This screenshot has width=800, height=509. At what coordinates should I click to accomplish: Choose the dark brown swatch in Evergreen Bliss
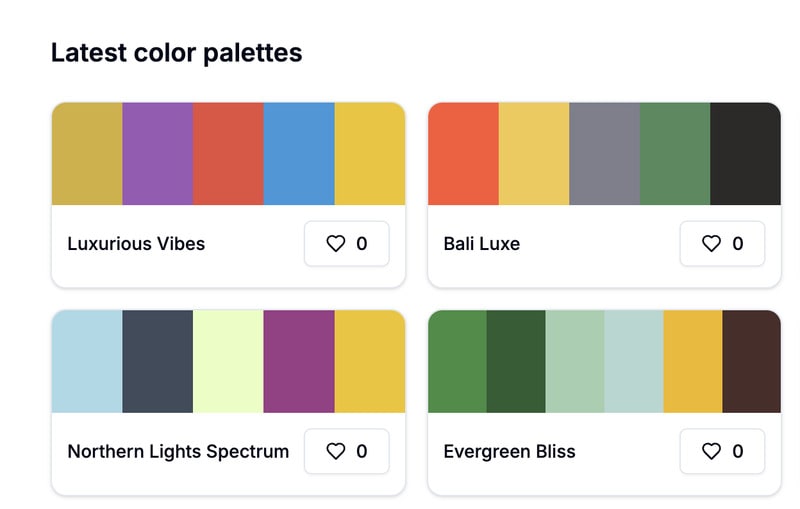(751, 361)
